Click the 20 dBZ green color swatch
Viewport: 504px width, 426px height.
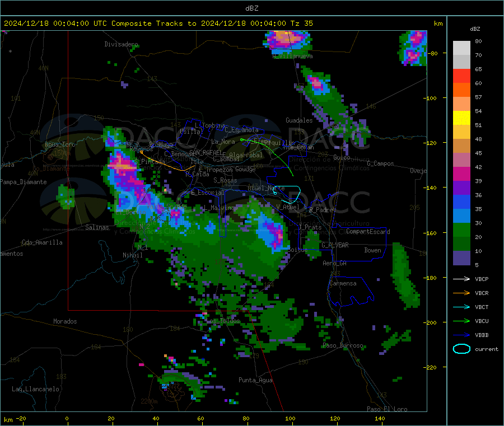click(x=461, y=230)
